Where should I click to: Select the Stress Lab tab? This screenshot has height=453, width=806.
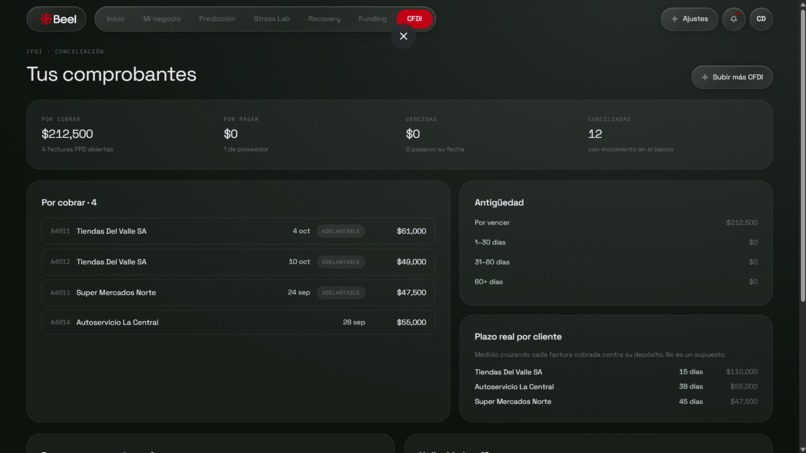point(271,19)
